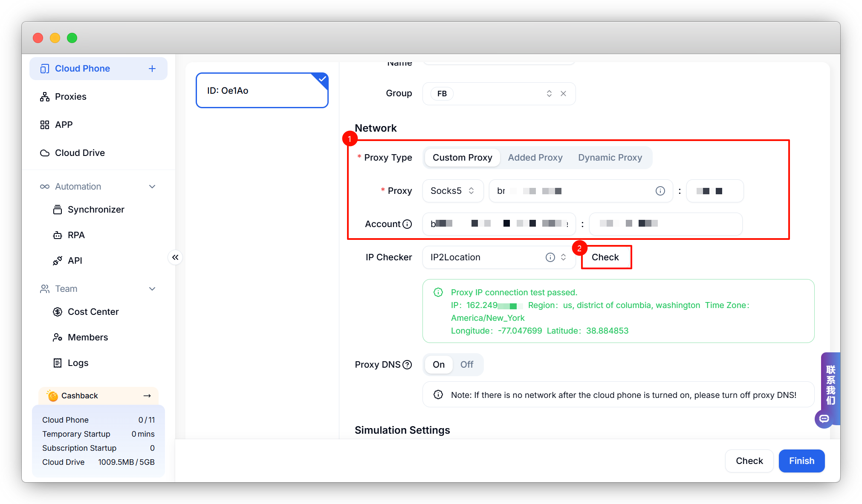This screenshot has width=862, height=504.
Task: Turn Proxy DNS On
Action: [x=439, y=365]
